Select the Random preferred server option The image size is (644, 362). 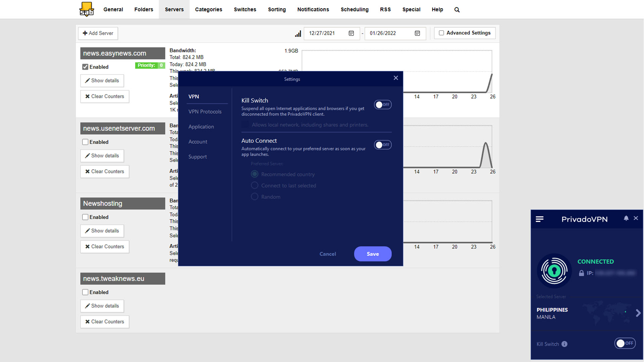(255, 196)
